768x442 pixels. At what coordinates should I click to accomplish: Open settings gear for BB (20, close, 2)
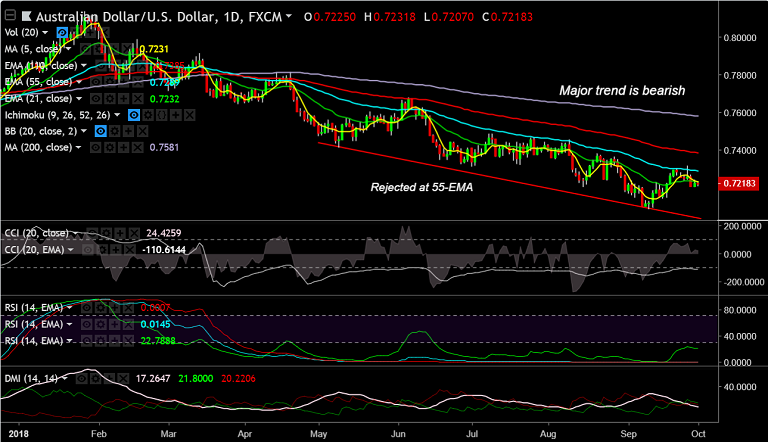115,131
